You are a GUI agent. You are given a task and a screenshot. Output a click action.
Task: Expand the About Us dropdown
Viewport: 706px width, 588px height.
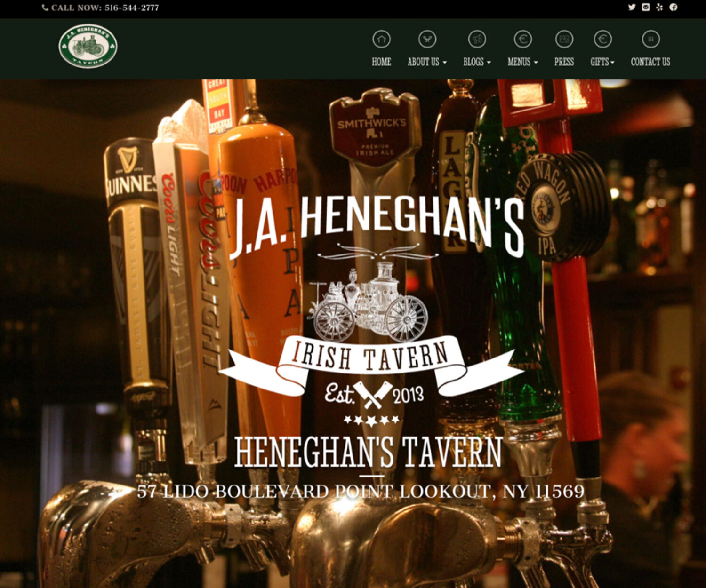[x=427, y=62]
